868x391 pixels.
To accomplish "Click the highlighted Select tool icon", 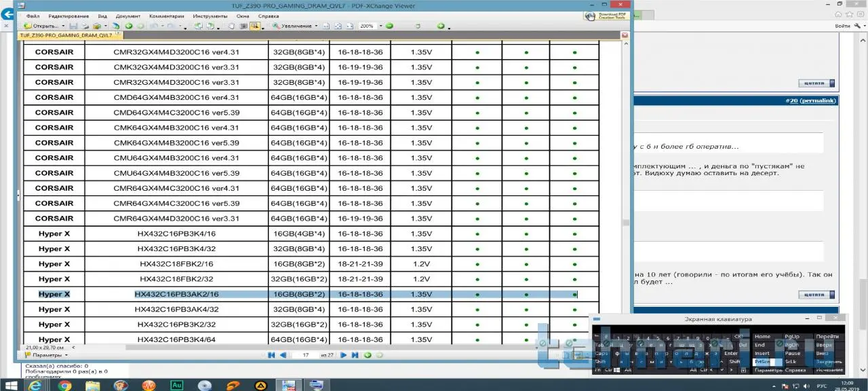I will [x=254, y=26].
